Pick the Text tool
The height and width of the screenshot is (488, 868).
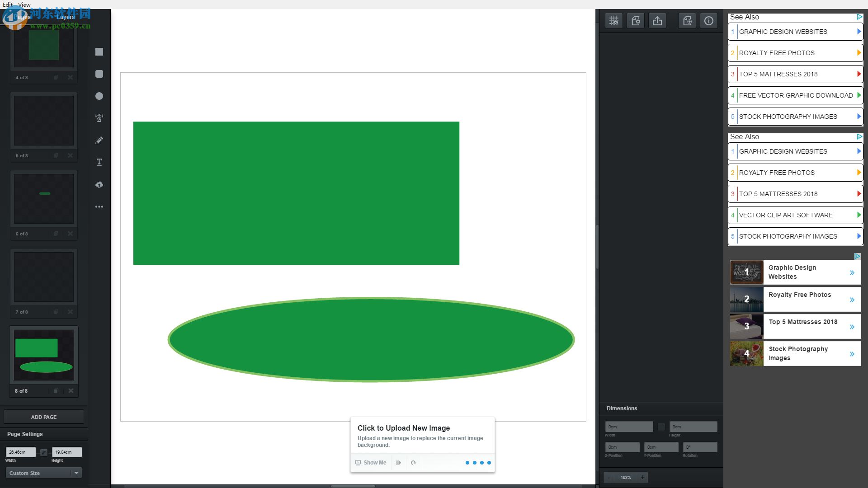tap(99, 162)
